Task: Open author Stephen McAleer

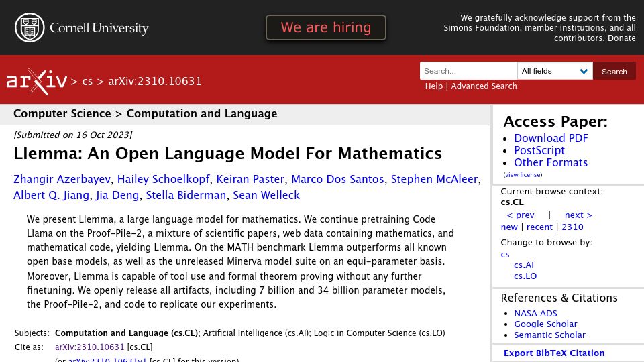Action: (434, 180)
